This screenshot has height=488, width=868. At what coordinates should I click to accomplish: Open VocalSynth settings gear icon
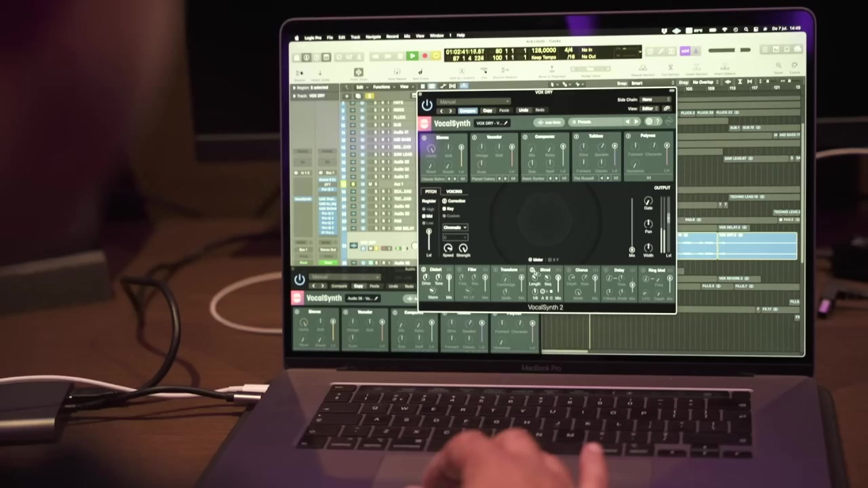(649, 121)
